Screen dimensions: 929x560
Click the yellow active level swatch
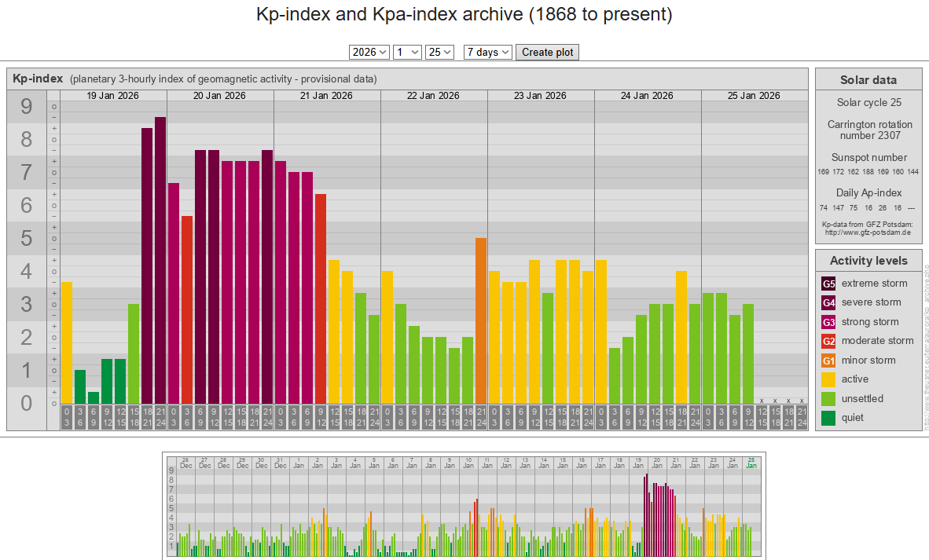[828, 379]
